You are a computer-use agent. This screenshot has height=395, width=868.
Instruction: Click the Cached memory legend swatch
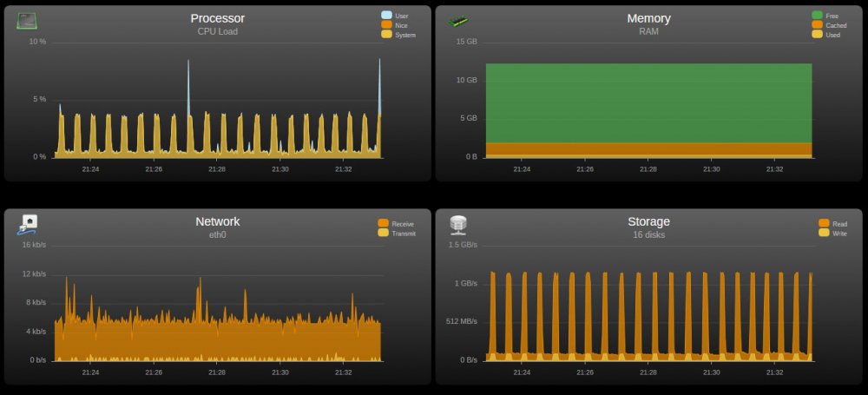coord(817,25)
